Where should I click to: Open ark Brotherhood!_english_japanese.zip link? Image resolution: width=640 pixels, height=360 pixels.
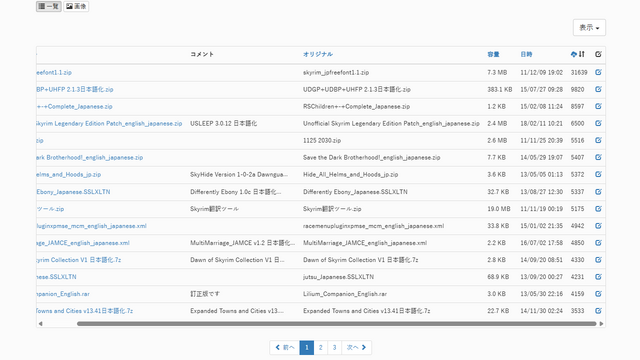89,158
